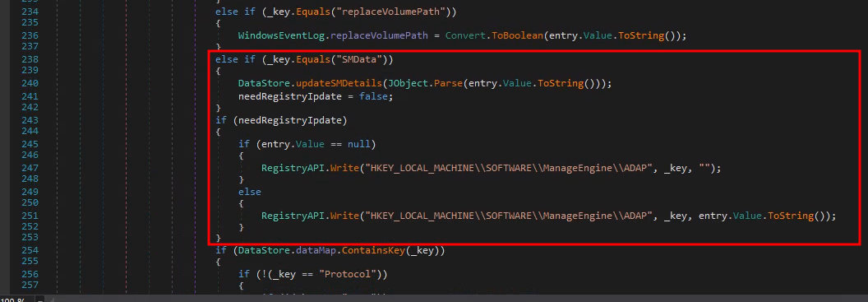
Task: Click line number 238 in gutter
Action: tap(30, 59)
